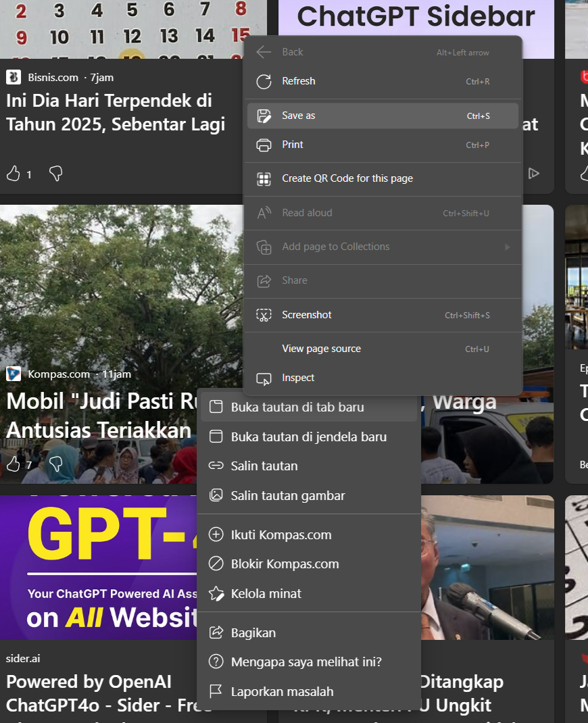The height and width of the screenshot is (723, 588).
Task: Like the Bisnis.com article with thumbs up
Action: tap(14, 174)
